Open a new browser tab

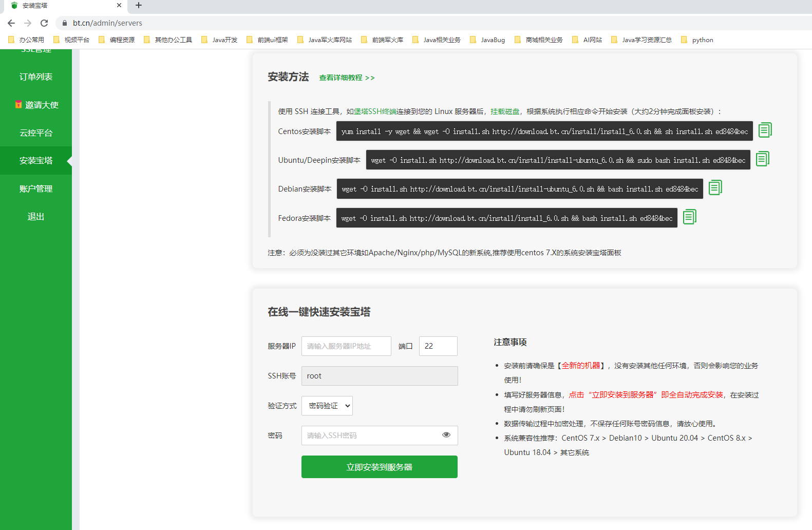[139, 6]
